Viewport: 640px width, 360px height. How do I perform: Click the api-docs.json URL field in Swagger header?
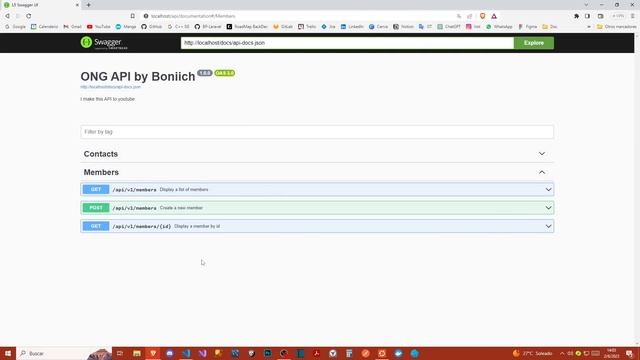(347, 43)
